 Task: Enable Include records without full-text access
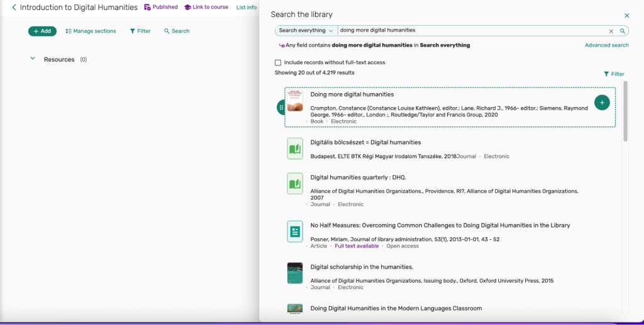[x=278, y=63]
